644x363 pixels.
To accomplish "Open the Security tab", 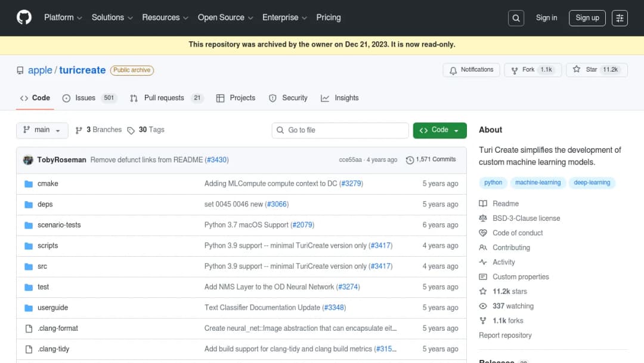I will click(289, 99).
